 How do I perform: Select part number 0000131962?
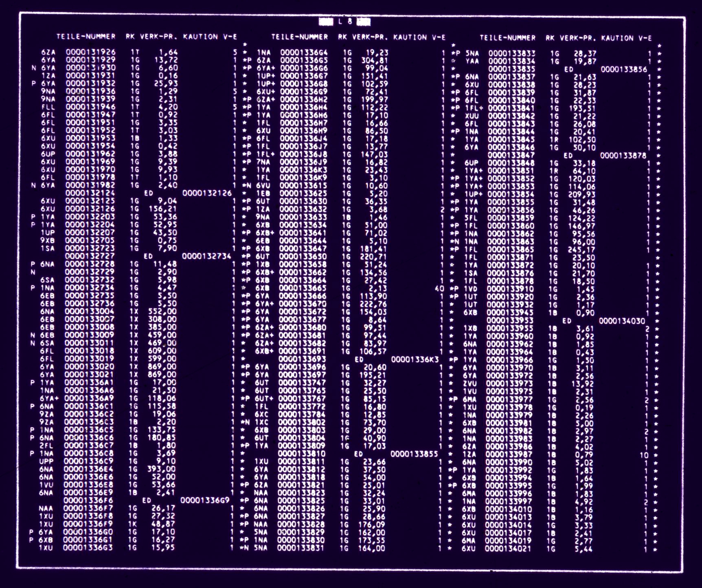90,154
